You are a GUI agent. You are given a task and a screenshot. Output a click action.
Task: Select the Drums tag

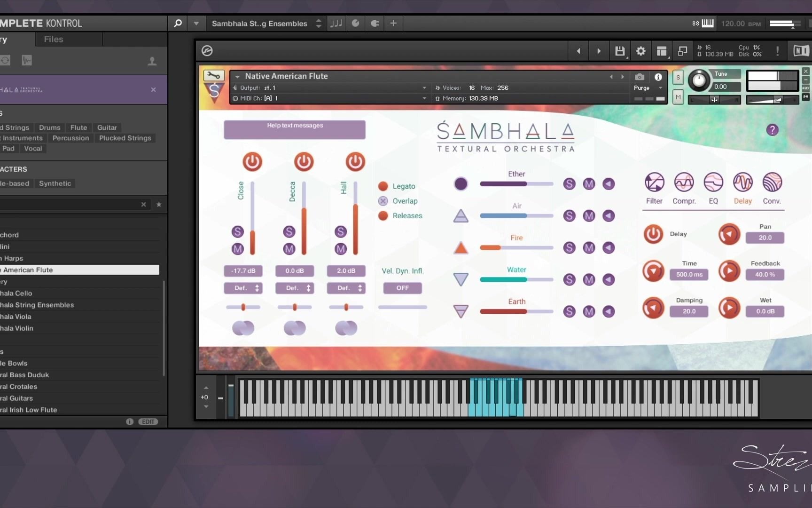point(50,127)
